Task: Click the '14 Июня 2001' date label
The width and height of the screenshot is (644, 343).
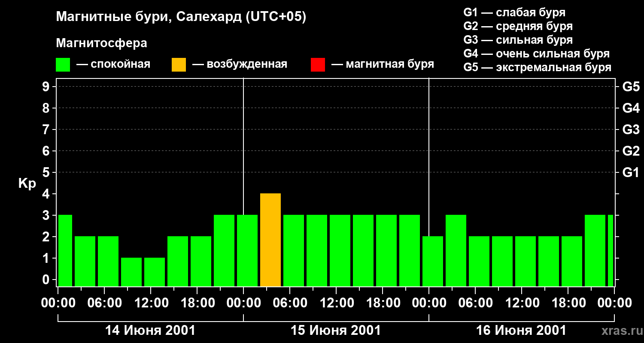Action: pos(150,331)
